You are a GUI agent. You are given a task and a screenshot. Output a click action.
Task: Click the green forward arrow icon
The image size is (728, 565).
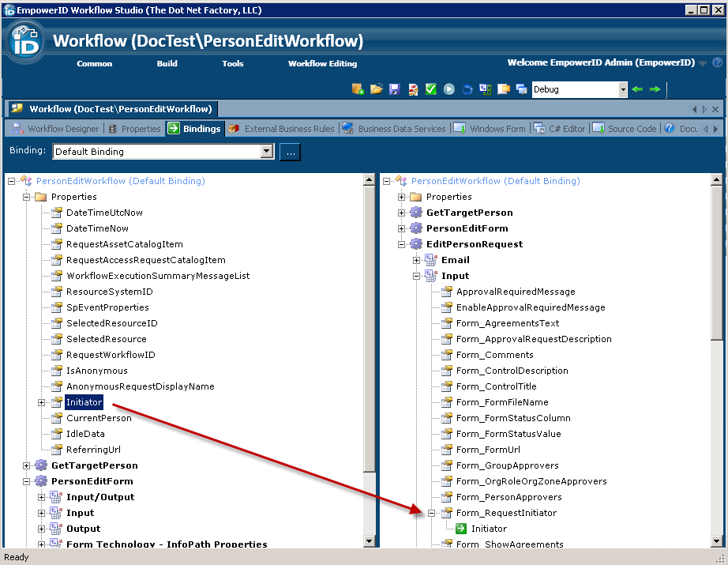(655, 89)
